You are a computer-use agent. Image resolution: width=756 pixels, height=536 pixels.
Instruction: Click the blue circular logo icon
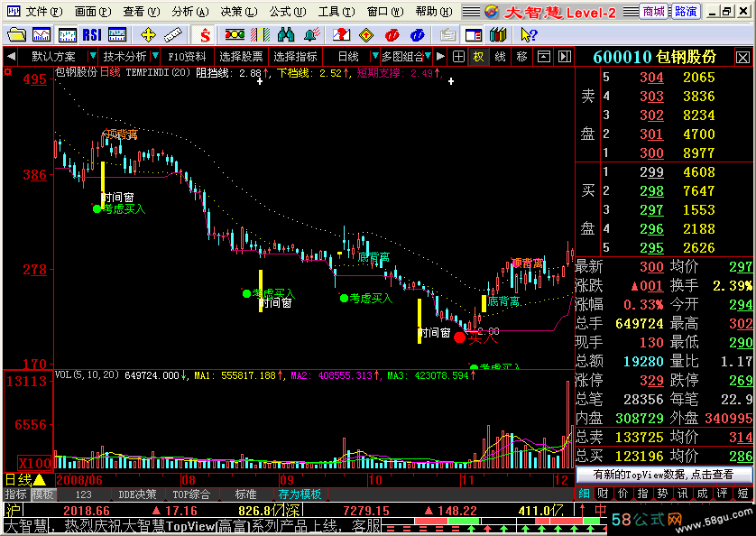[x=418, y=34]
